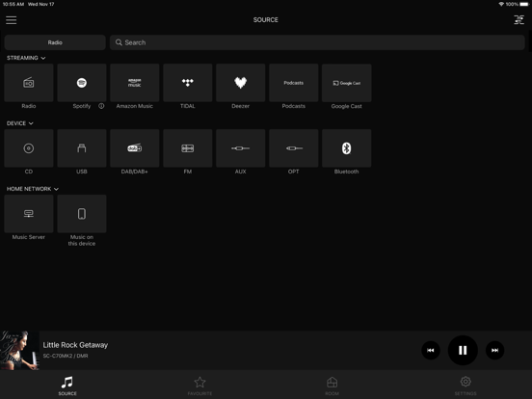Select the Radio streaming source tile
This screenshot has width=532, height=399.
pos(29,83)
